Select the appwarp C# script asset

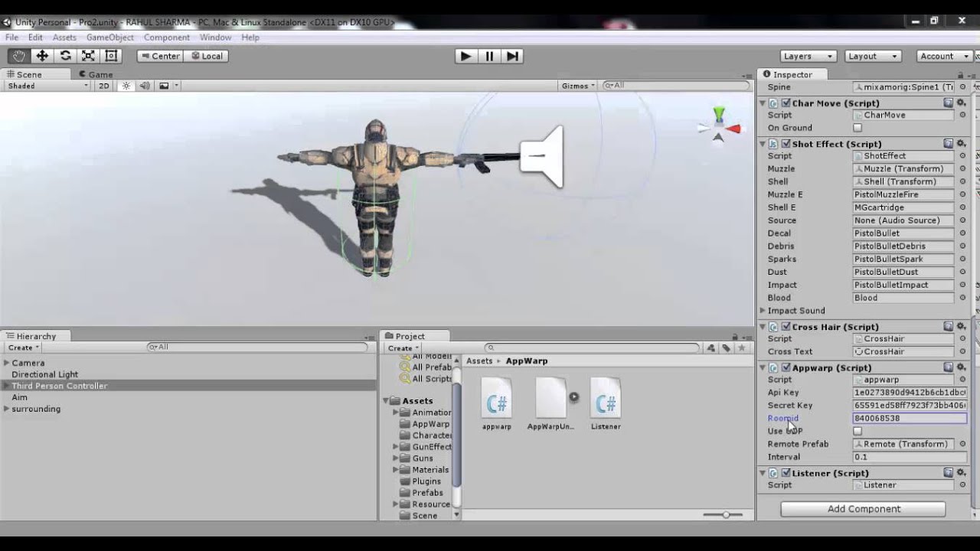pyautogui.click(x=497, y=403)
